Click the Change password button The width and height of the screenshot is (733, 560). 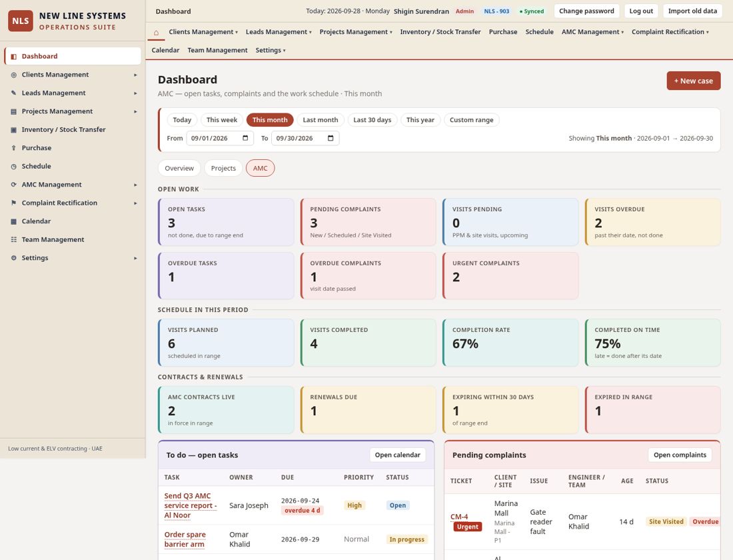pos(586,11)
